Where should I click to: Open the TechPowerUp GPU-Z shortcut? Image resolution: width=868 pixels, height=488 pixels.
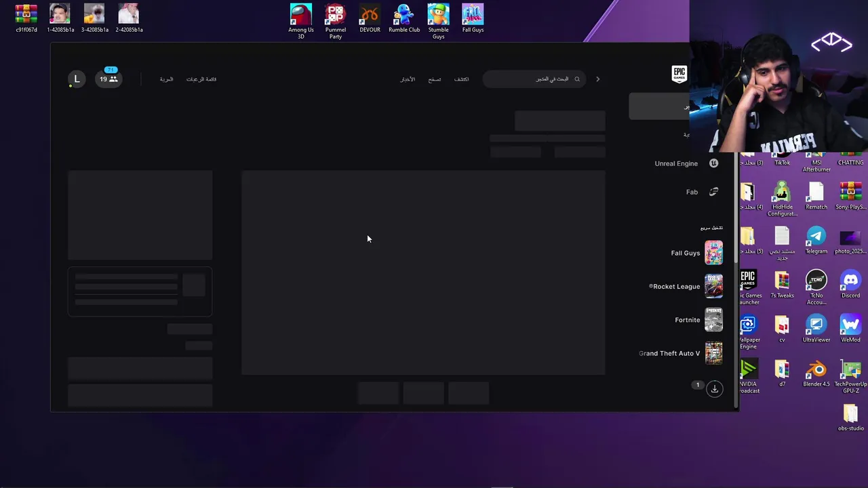coord(850,375)
